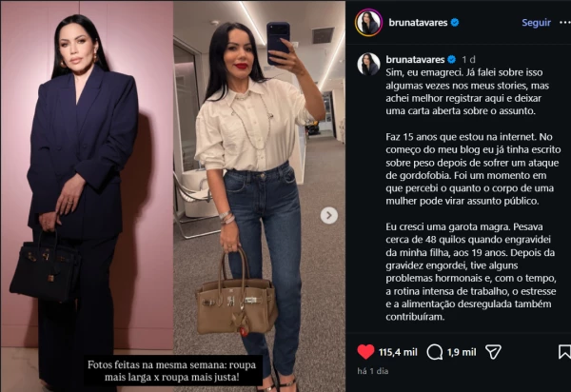The height and width of the screenshot is (392, 571).
Task: Click the Fotos feitas na mesma semana overlay text
Action: (x=172, y=370)
